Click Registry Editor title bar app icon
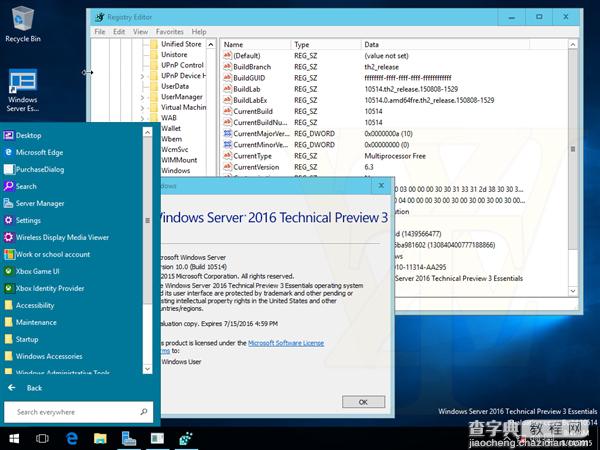This screenshot has width=600, height=450. coord(100,17)
